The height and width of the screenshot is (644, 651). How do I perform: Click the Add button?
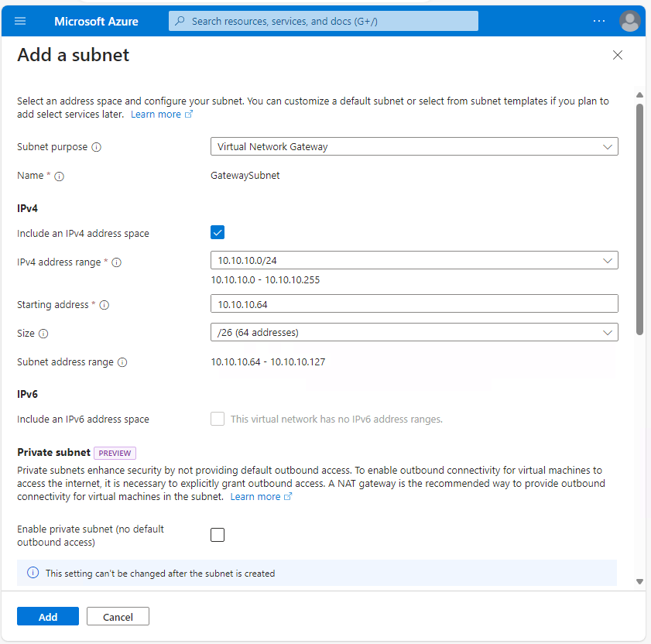coord(47,616)
